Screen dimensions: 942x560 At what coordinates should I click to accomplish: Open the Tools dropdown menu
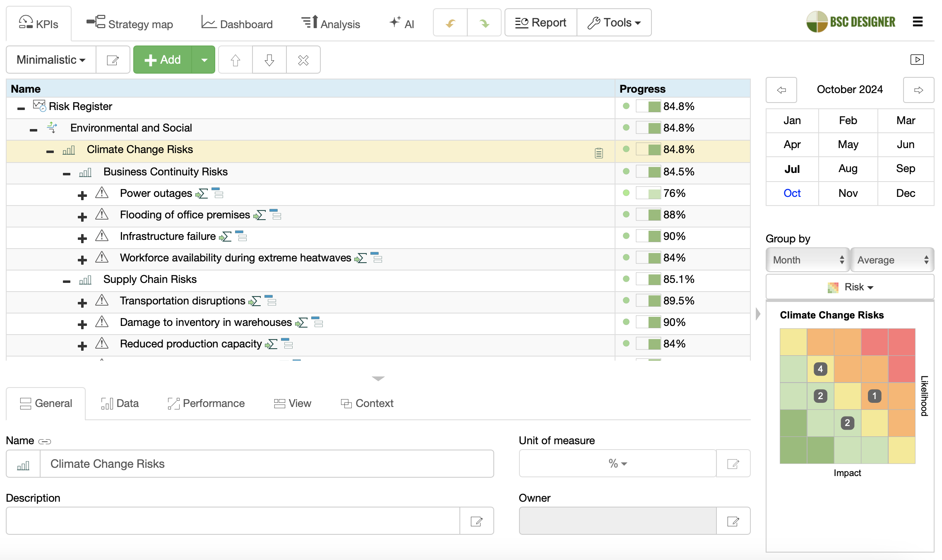614,23
